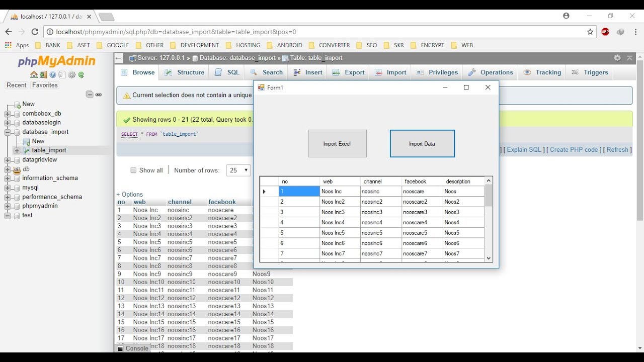Click the Refresh link

tap(617, 150)
